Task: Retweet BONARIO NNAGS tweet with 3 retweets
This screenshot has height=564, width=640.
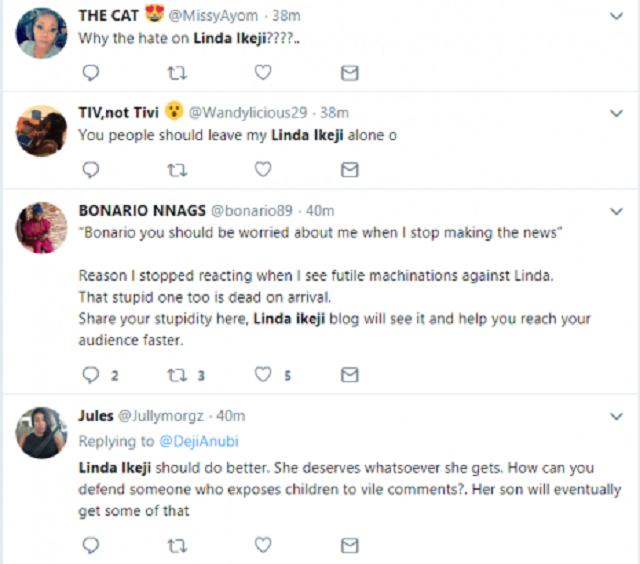Action: click(x=176, y=375)
